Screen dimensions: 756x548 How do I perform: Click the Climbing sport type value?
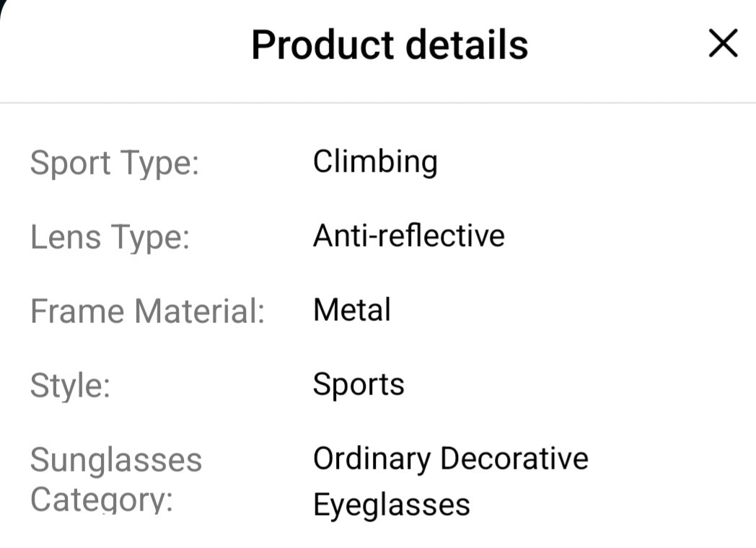(x=375, y=162)
